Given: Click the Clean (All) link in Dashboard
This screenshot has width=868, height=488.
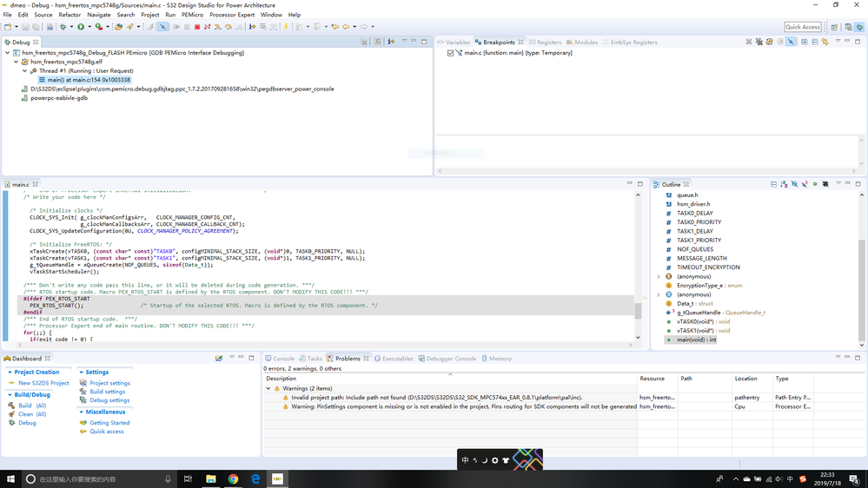Looking at the screenshot, I should pos(32,414).
